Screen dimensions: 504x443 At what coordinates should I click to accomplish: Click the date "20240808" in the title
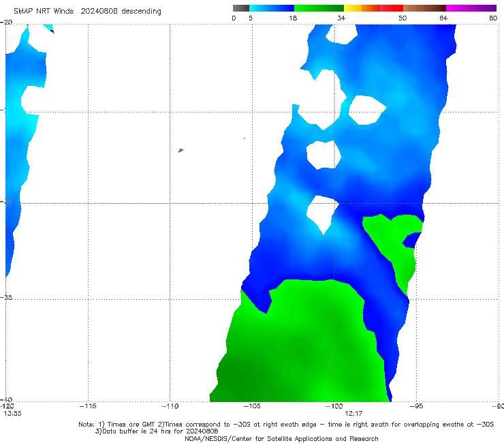point(99,12)
